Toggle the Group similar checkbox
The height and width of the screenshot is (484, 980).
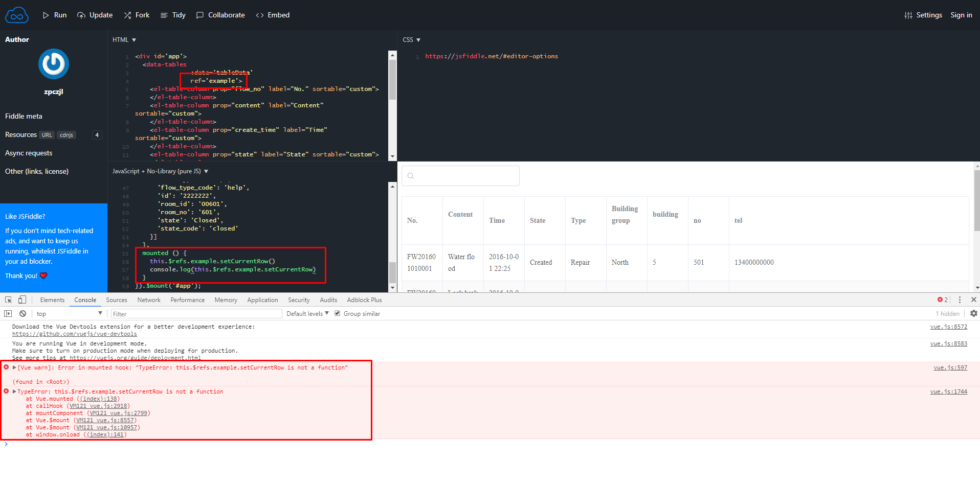tap(337, 313)
